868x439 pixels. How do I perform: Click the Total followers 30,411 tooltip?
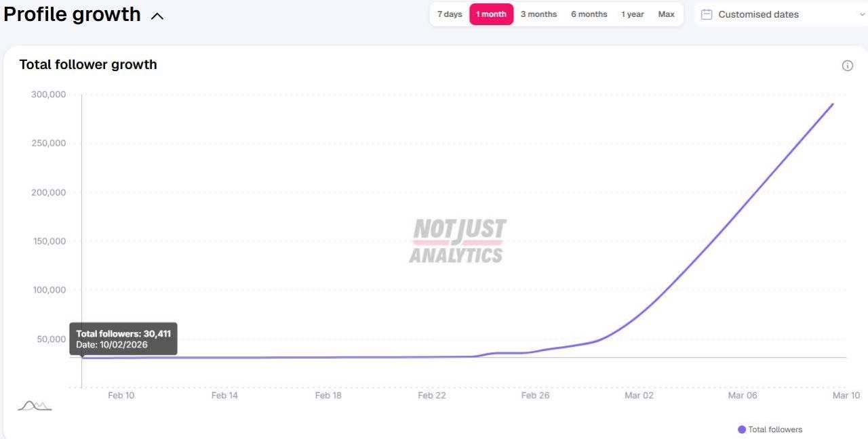(123, 339)
